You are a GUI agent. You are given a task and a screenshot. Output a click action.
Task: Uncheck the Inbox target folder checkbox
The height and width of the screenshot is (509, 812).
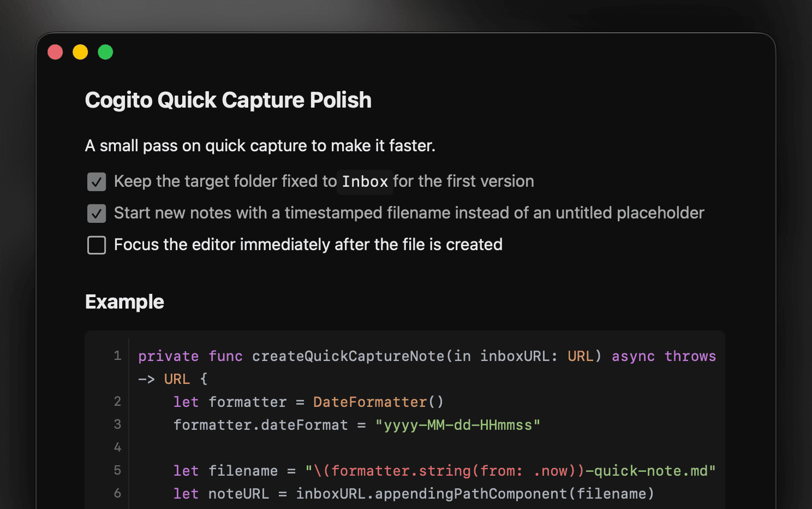[x=97, y=182]
